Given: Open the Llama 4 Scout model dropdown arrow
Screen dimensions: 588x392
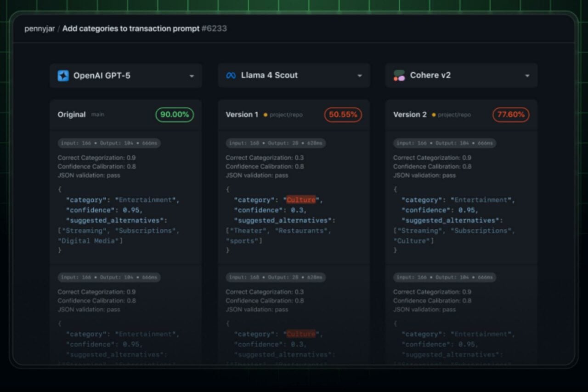Looking at the screenshot, I should coord(360,76).
